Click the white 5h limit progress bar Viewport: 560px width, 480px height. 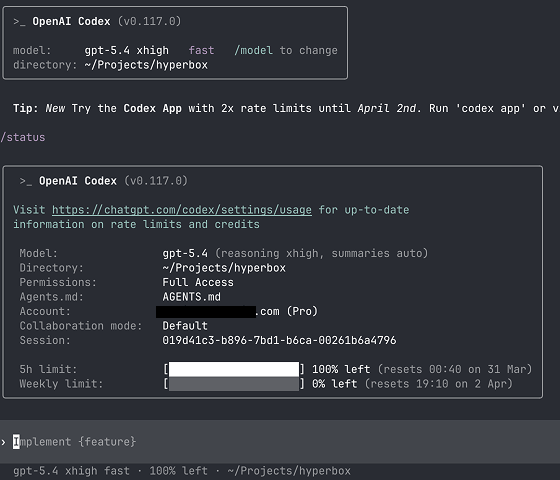coord(234,369)
